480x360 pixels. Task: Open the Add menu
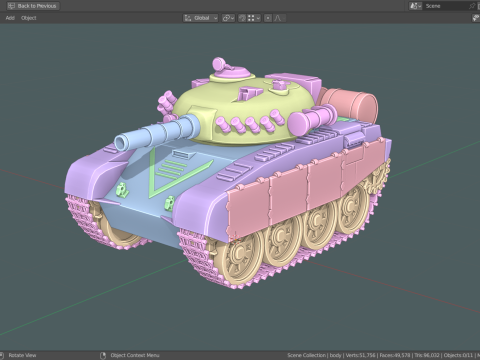pos(10,18)
